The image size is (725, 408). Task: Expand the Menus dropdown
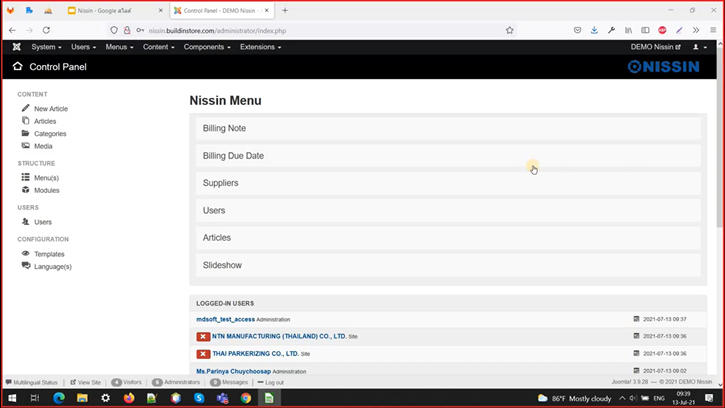(x=119, y=47)
